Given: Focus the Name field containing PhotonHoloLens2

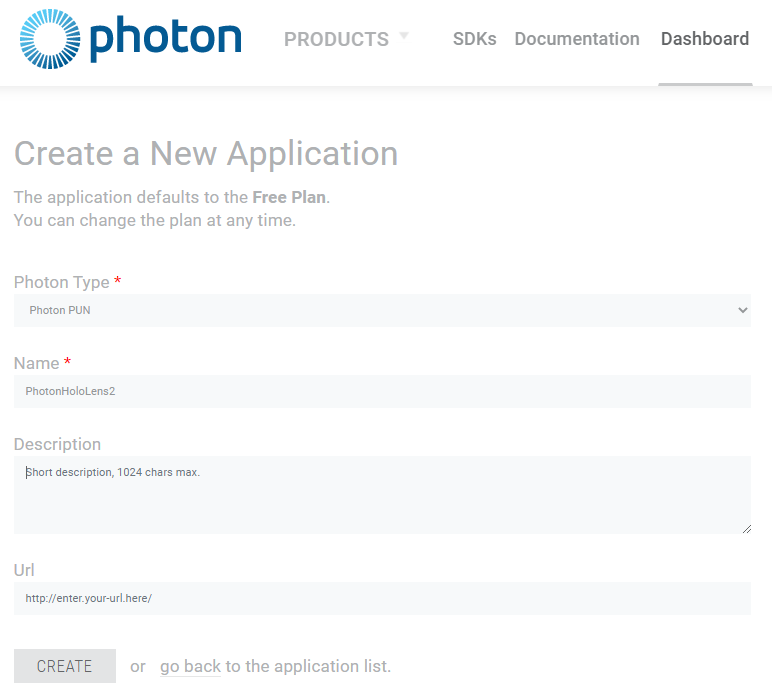Looking at the screenshot, I should point(380,391).
